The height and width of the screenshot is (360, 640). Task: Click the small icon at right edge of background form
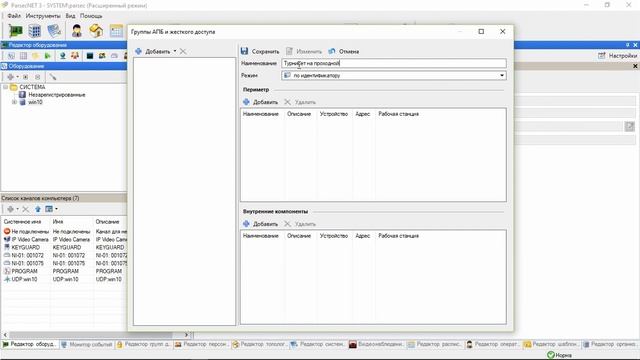(x=630, y=126)
